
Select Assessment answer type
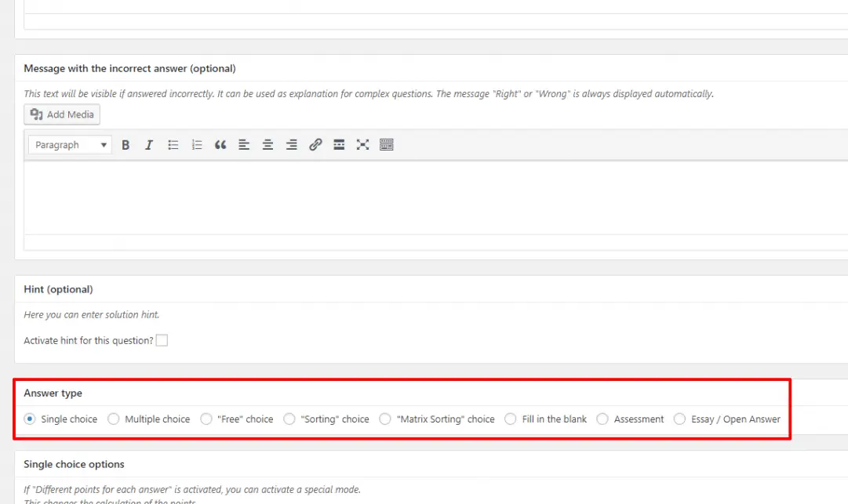coord(602,419)
